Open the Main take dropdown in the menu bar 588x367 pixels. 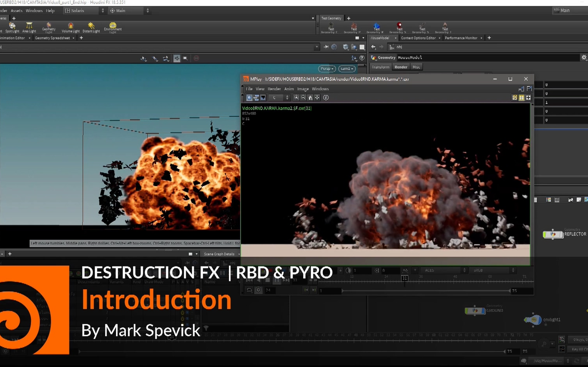129,11
